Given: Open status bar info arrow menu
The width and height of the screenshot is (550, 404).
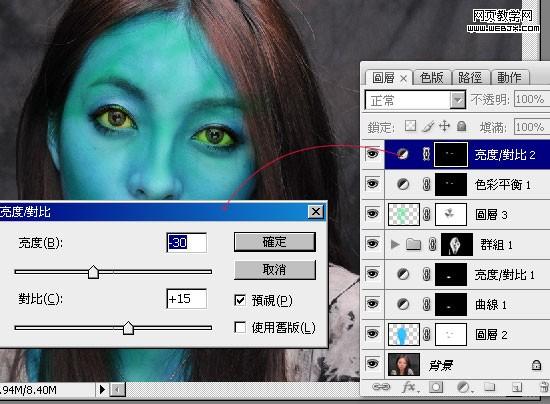Looking at the screenshot, I should [x=102, y=389].
